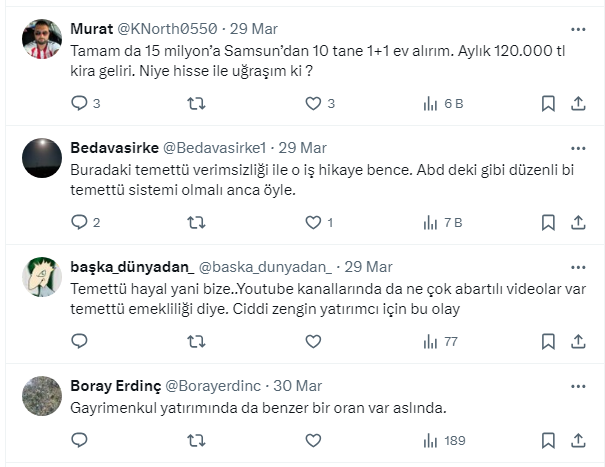Image resolution: width=605 pixels, height=467 pixels.
Task: Open more options on Murat's tweet
Action: pyautogui.click(x=578, y=28)
